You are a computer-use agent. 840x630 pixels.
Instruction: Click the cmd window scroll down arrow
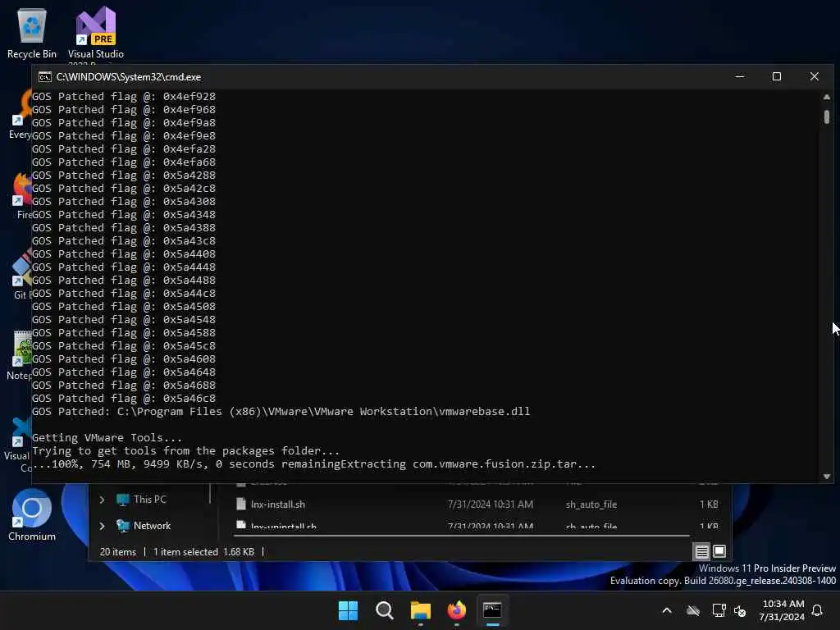827,477
